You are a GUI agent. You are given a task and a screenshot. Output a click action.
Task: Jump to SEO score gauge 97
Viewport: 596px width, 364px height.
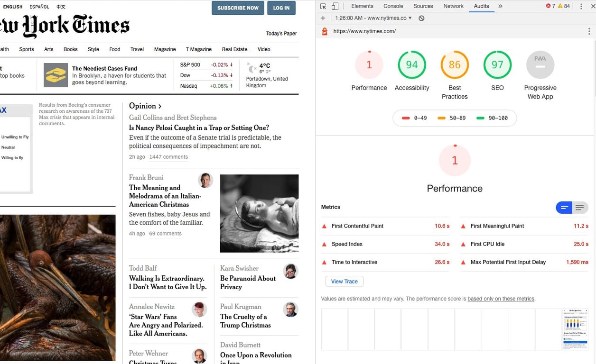(x=497, y=64)
